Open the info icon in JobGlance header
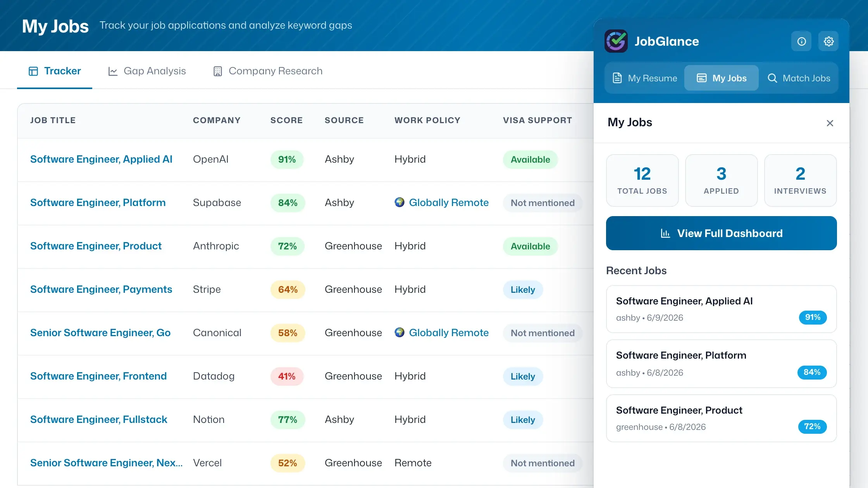This screenshot has width=868, height=488. pyautogui.click(x=801, y=41)
